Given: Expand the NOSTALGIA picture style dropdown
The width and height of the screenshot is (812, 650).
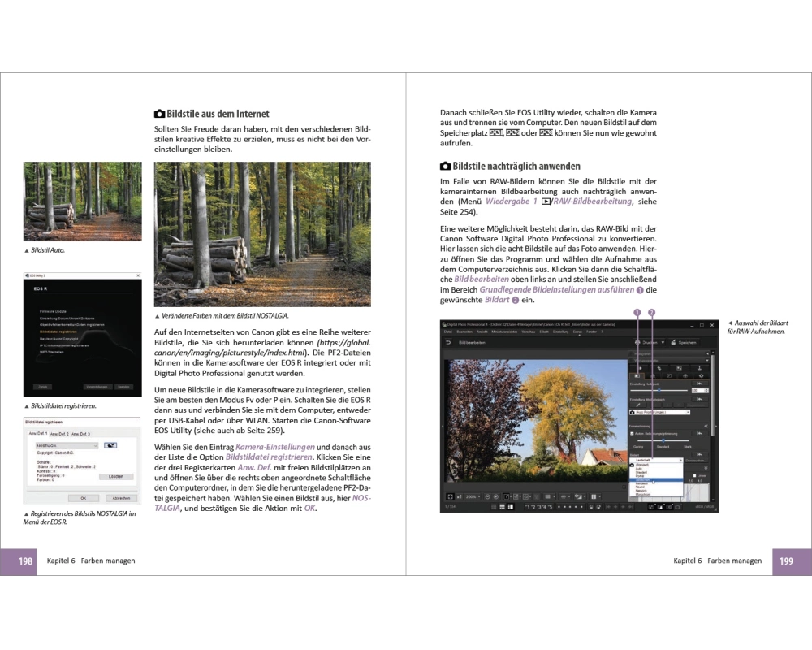Looking at the screenshot, I should (95, 446).
